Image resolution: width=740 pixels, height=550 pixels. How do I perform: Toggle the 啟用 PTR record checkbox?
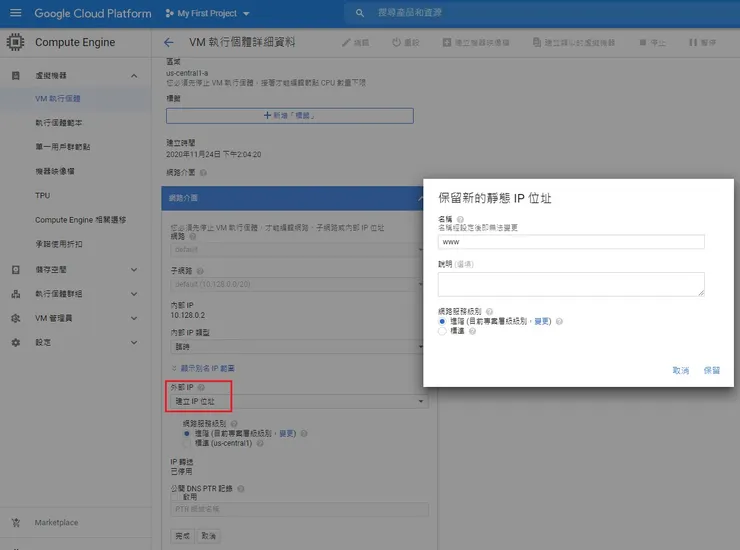(175, 497)
